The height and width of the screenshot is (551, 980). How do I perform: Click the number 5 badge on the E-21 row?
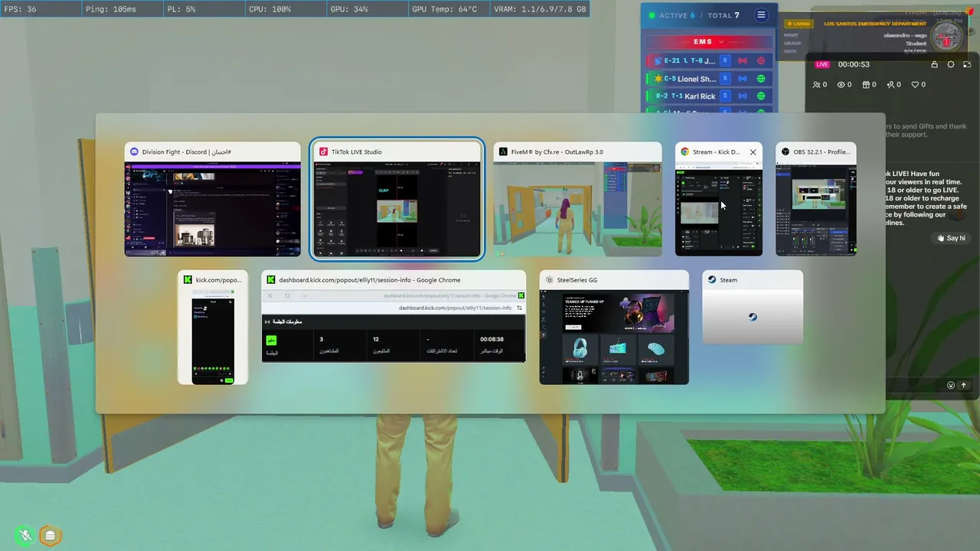pos(725,60)
